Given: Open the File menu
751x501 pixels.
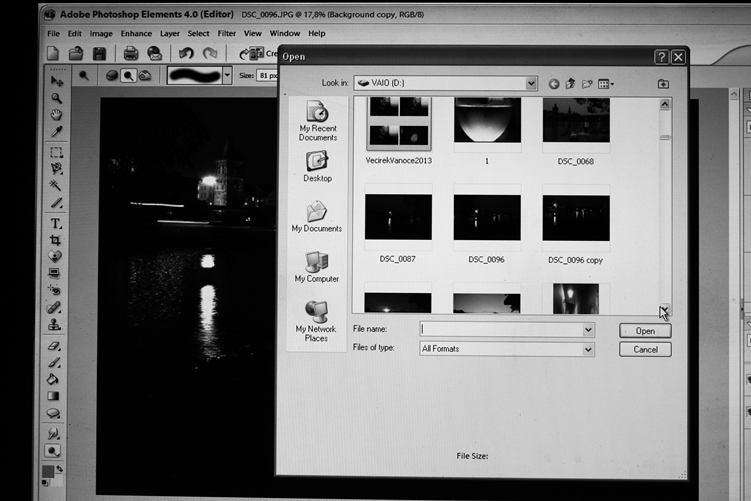Looking at the screenshot, I should coord(53,34).
